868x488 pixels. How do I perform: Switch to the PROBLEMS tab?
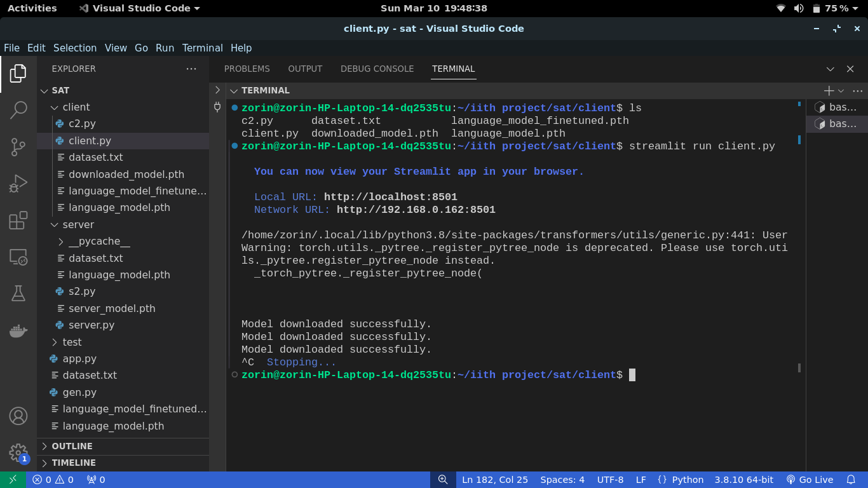pos(247,69)
